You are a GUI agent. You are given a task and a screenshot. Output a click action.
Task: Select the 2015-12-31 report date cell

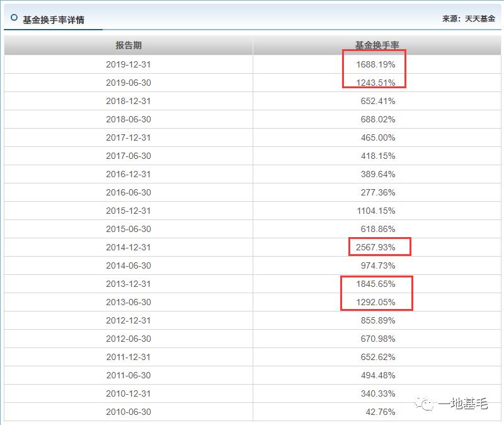click(129, 211)
